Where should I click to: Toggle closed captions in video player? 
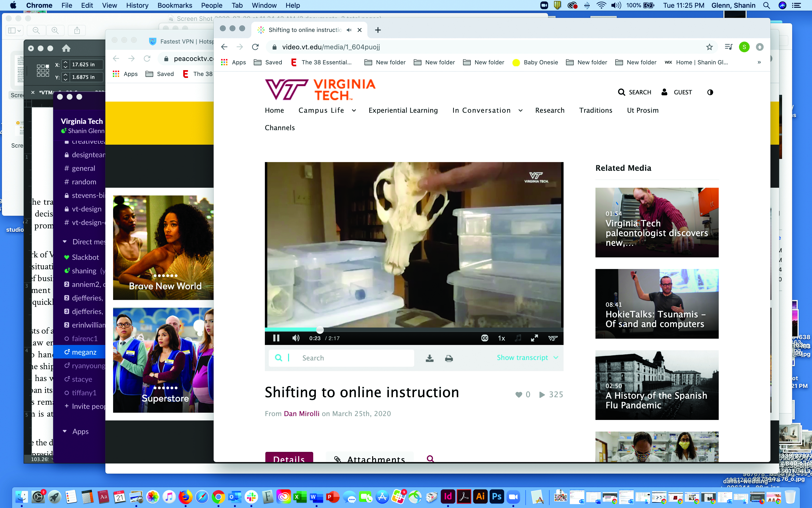click(x=485, y=338)
